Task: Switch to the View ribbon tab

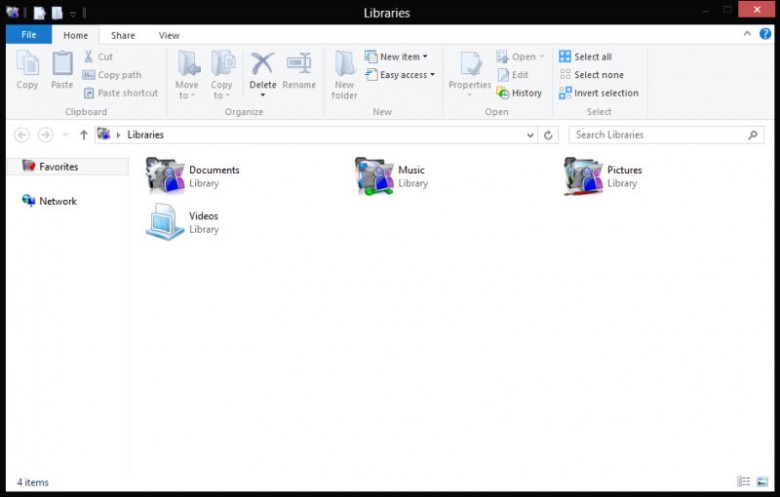Action: (x=169, y=35)
